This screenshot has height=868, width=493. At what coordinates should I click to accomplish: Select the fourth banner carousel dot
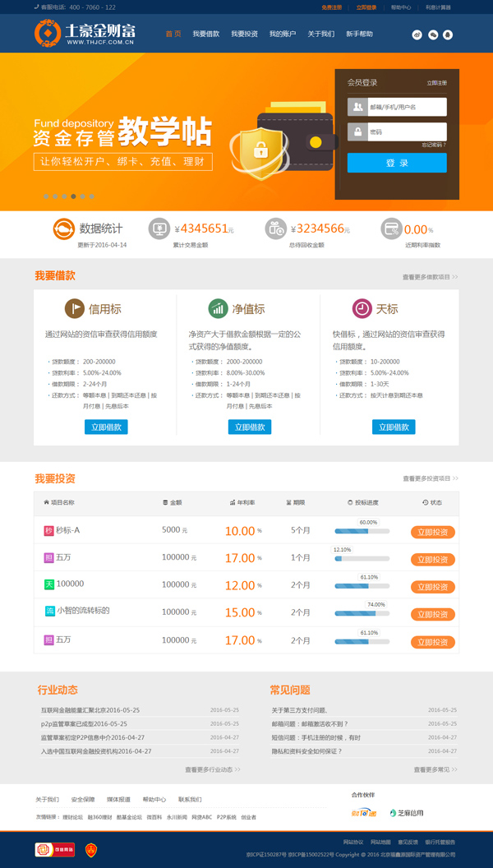(73, 196)
